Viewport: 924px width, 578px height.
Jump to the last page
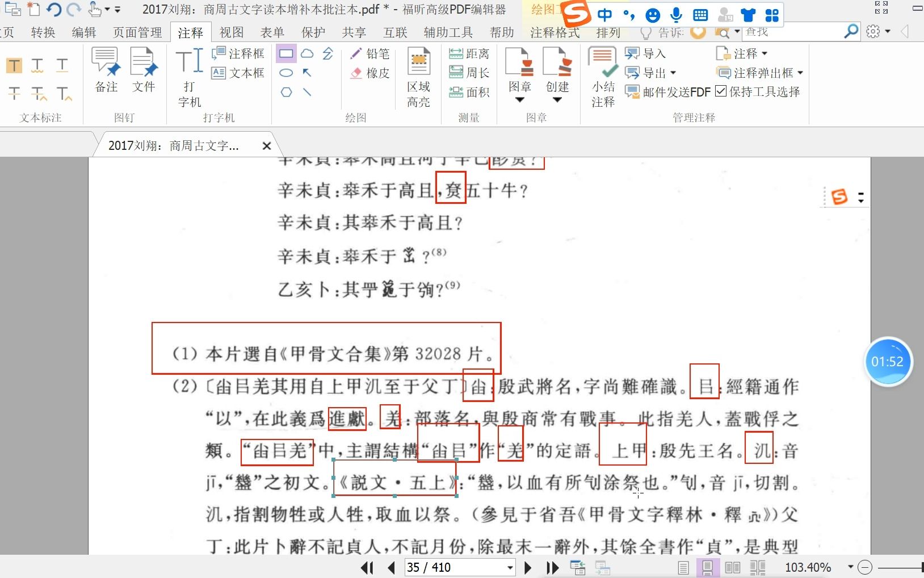tap(552, 567)
